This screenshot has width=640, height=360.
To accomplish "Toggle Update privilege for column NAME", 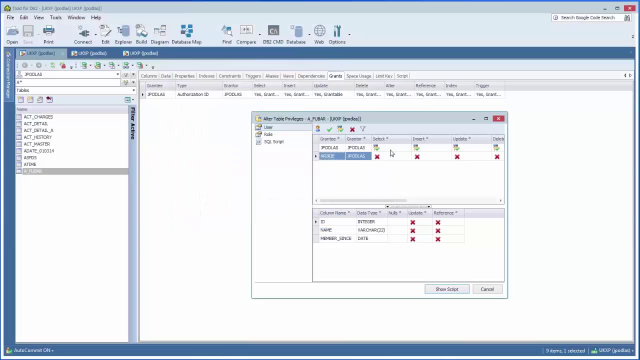I will click(413, 231).
